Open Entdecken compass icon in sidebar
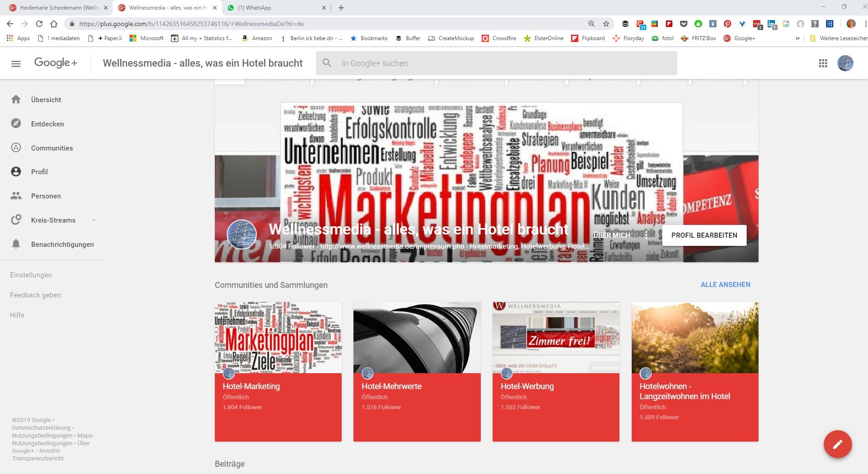 coord(16,124)
